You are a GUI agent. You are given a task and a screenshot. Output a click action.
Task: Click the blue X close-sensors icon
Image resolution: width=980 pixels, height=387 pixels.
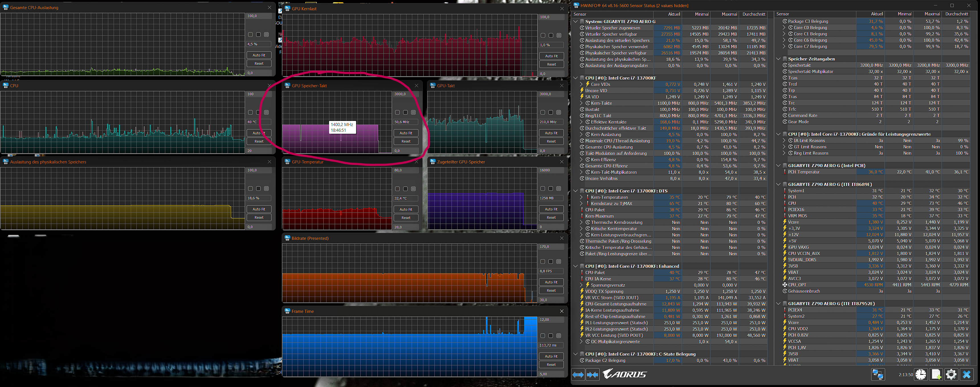[967, 374]
